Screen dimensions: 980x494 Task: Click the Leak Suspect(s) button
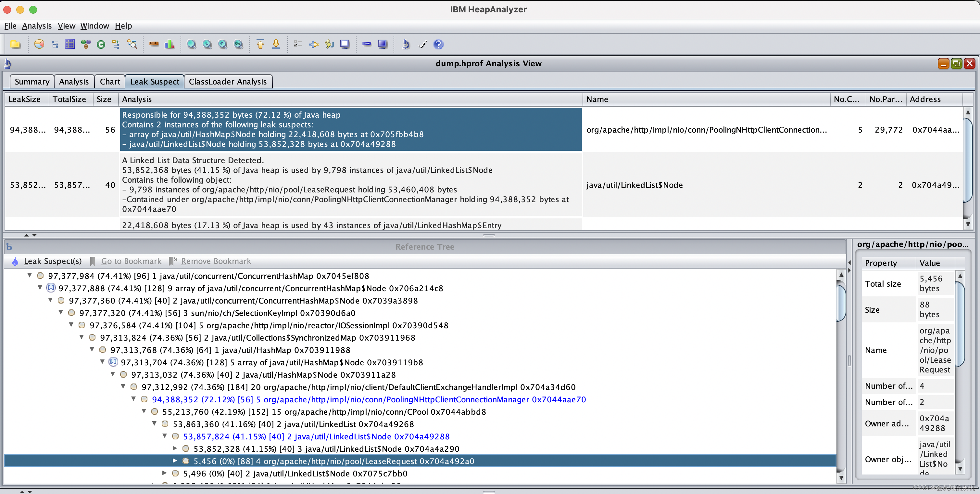tap(47, 261)
